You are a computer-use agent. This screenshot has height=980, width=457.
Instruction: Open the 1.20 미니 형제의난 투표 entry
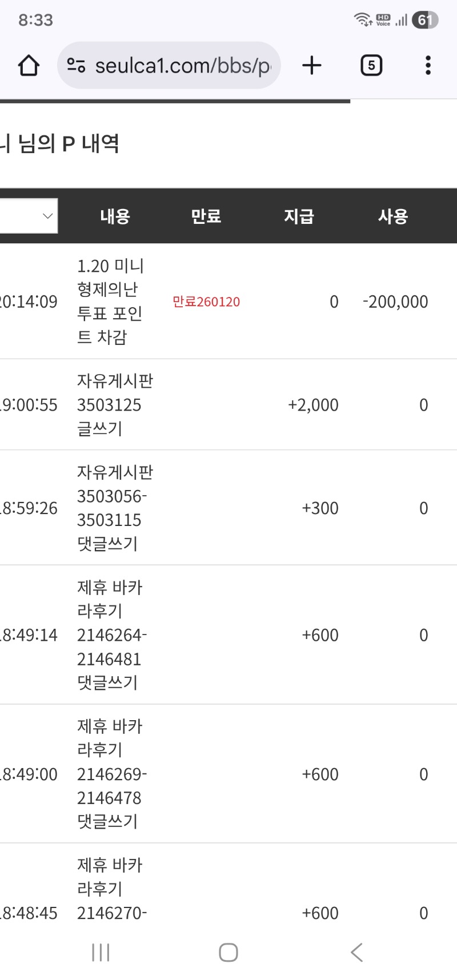click(x=110, y=302)
